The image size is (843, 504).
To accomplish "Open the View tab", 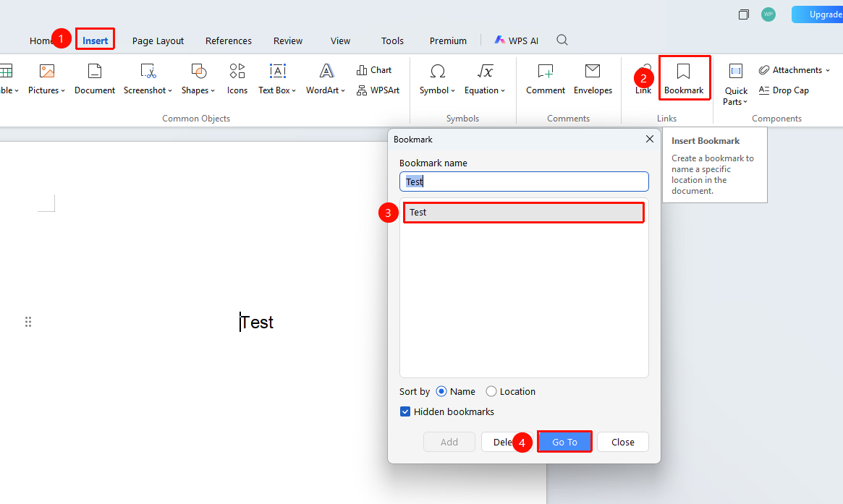I will click(340, 40).
